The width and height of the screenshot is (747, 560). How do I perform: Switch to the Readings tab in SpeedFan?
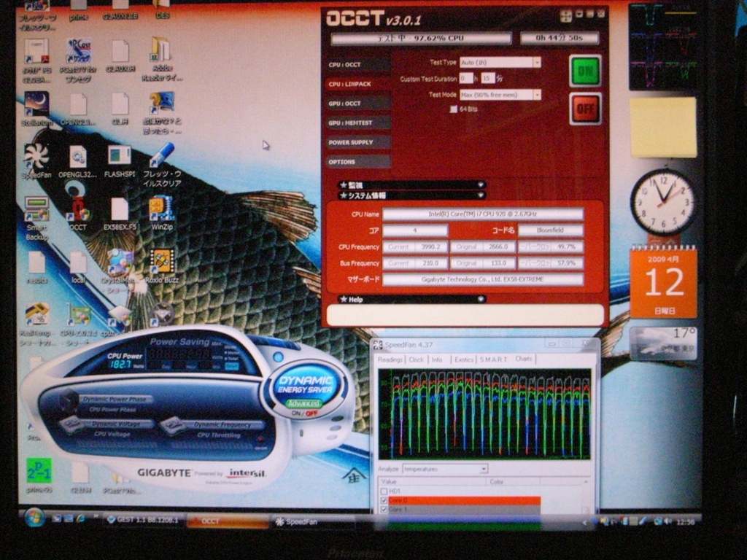tap(390, 359)
